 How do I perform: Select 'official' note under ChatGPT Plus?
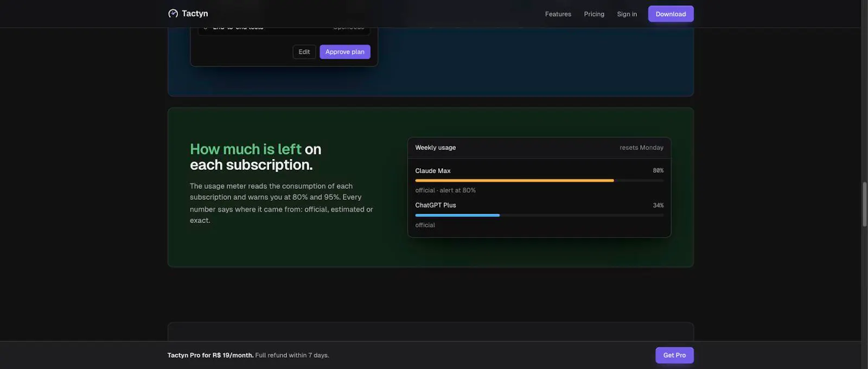pos(425,225)
